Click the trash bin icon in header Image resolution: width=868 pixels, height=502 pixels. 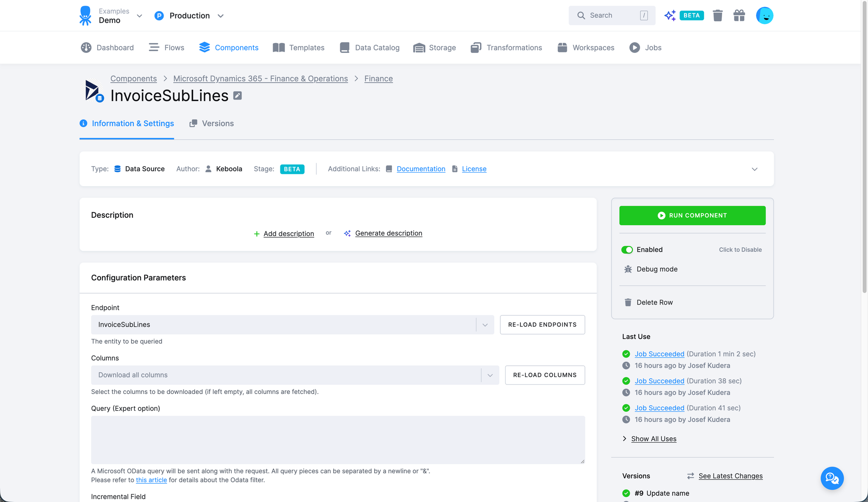pyautogui.click(x=717, y=16)
